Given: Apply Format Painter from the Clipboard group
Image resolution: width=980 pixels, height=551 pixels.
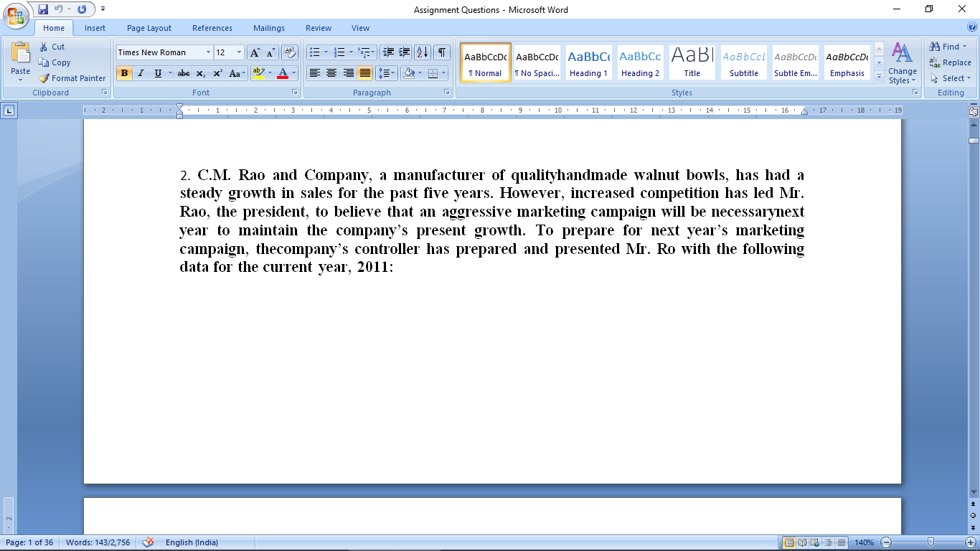Looking at the screenshot, I should pos(72,78).
